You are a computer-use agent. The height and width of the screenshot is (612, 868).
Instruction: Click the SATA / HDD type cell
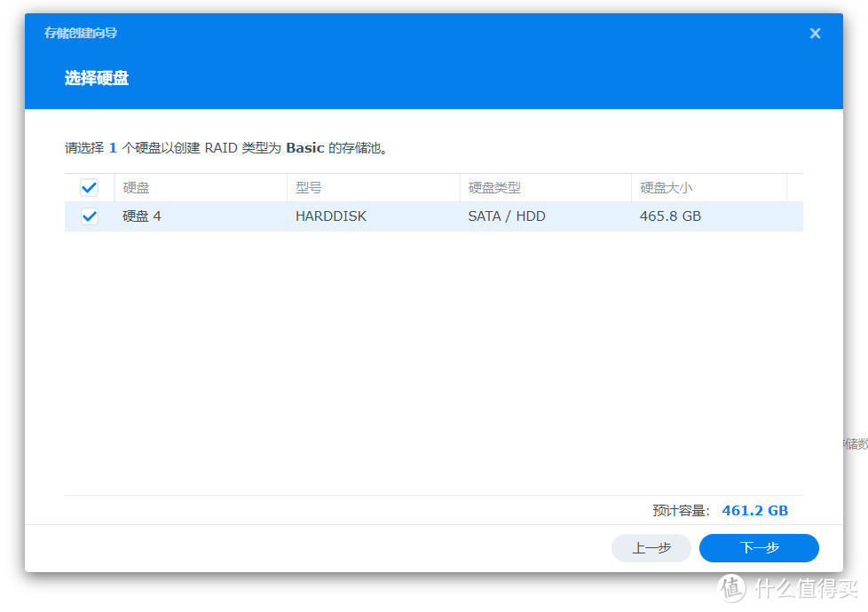pyautogui.click(x=506, y=216)
